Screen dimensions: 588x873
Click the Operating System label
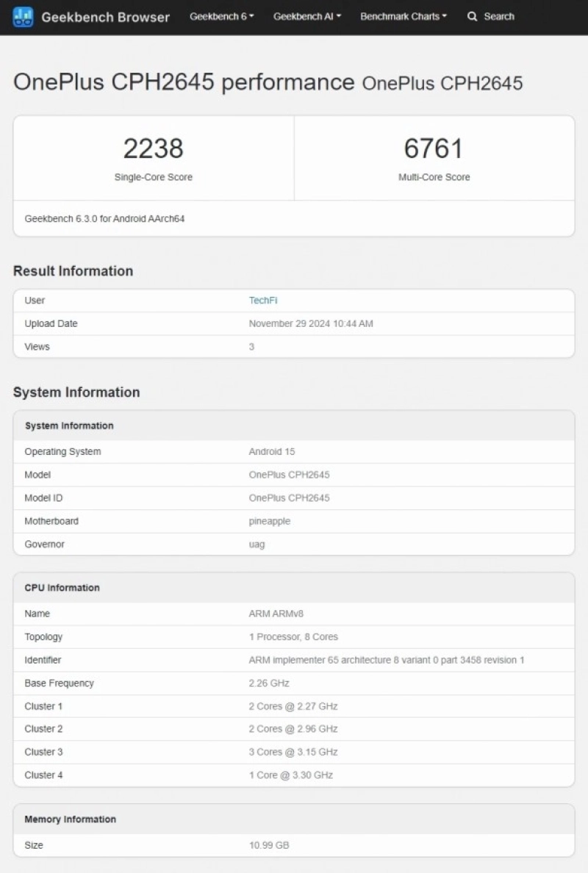coord(62,451)
